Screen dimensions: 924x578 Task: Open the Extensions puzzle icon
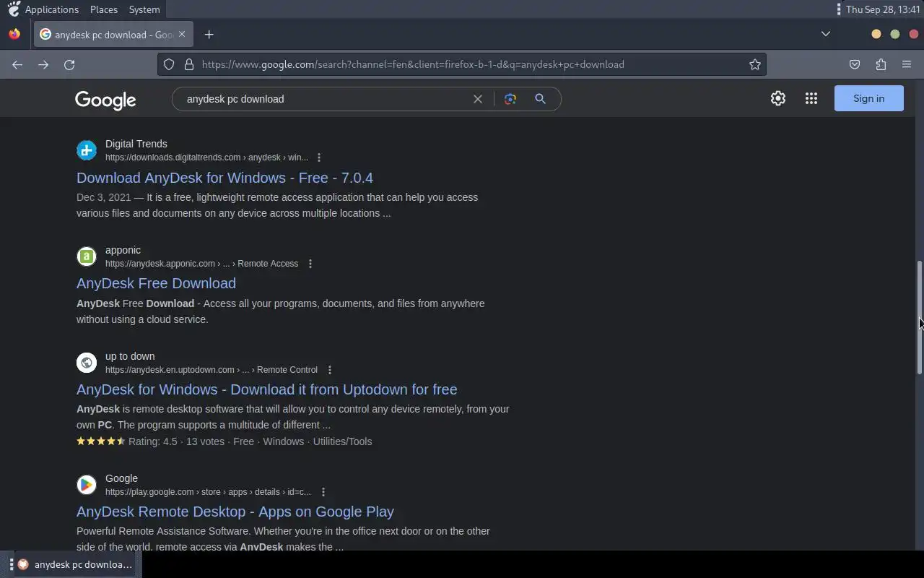click(x=881, y=64)
